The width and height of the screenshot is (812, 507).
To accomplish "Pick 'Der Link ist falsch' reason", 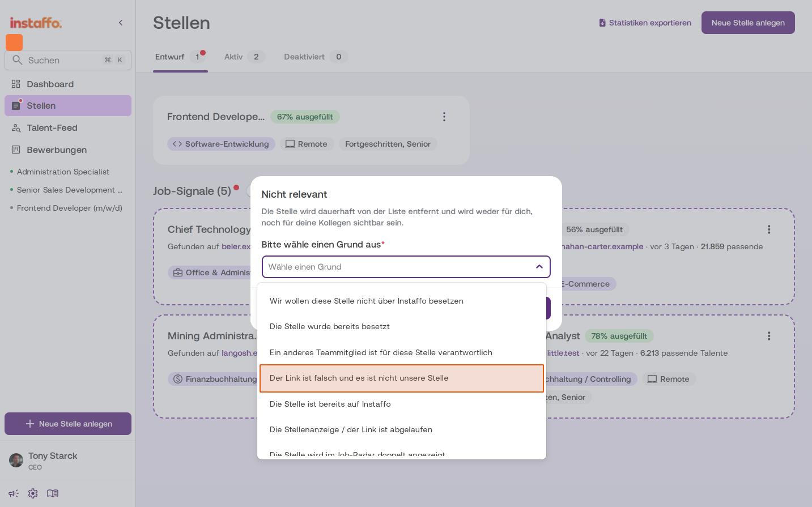I will click(x=402, y=378).
